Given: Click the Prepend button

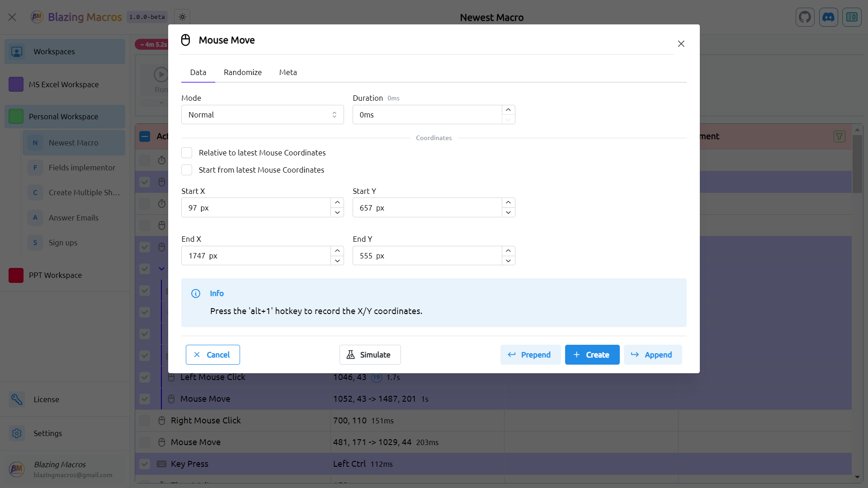Looking at the screenshot, I should pyautogui.click(x=530, y=355).
